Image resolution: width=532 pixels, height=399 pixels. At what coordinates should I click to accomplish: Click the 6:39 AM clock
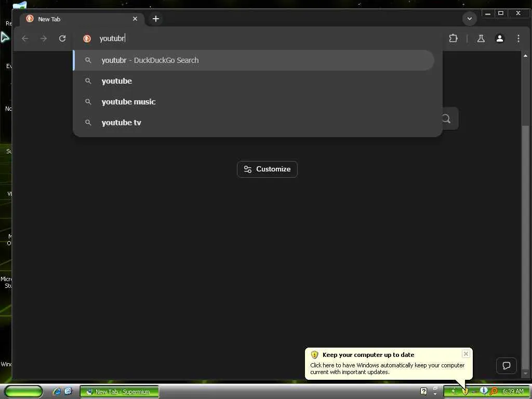click(513, 392)
